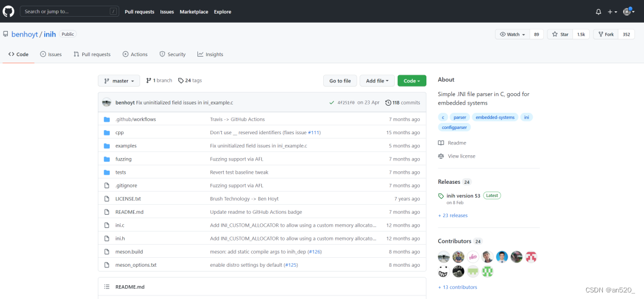Viewport: 644px width, 299px height.
Task: Open the examples folder
Action: pos(126,146)
